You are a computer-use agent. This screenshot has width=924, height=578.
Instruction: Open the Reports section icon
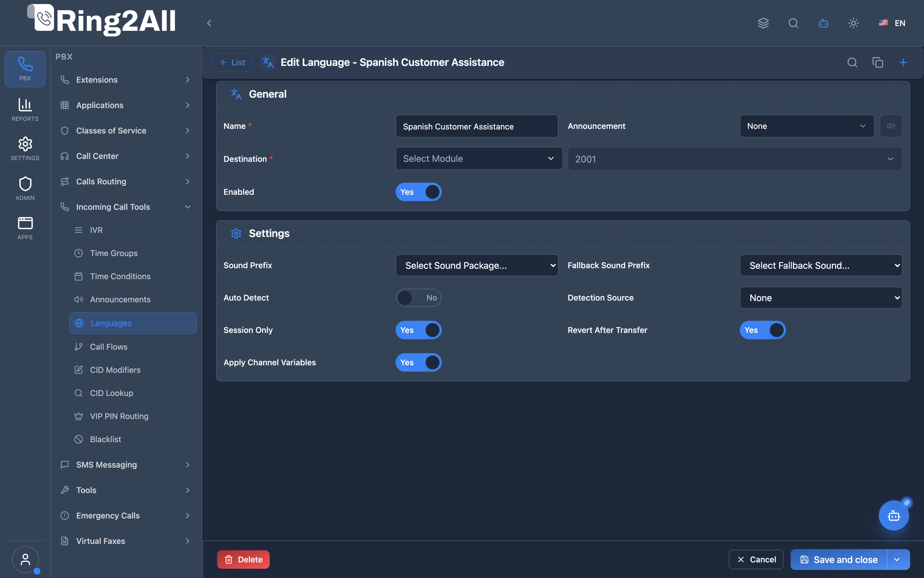25,109
